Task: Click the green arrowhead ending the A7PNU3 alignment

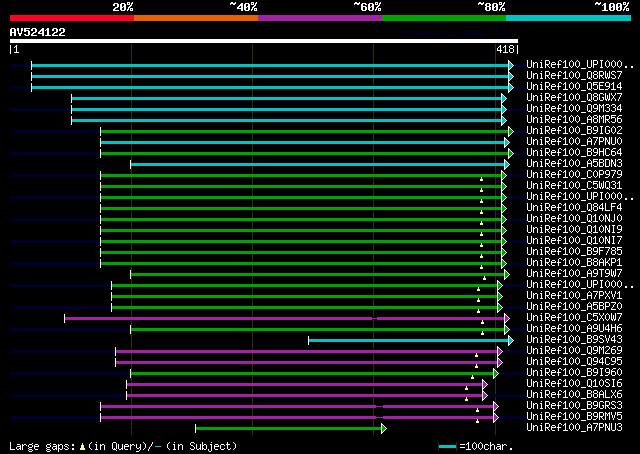Action: click(384, 429)
